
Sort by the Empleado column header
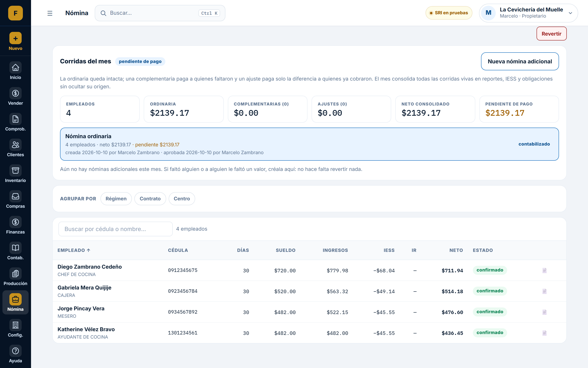click(74, 250)
